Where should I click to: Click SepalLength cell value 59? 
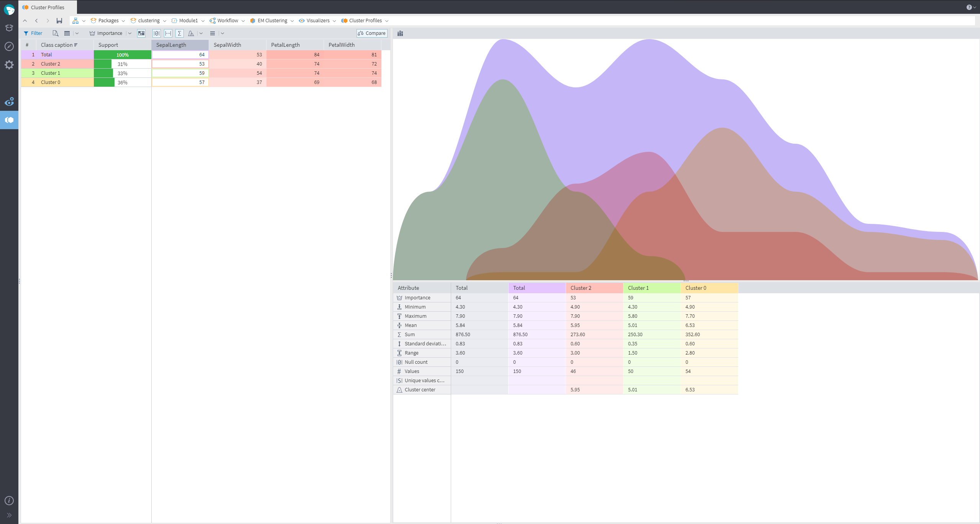180,73
